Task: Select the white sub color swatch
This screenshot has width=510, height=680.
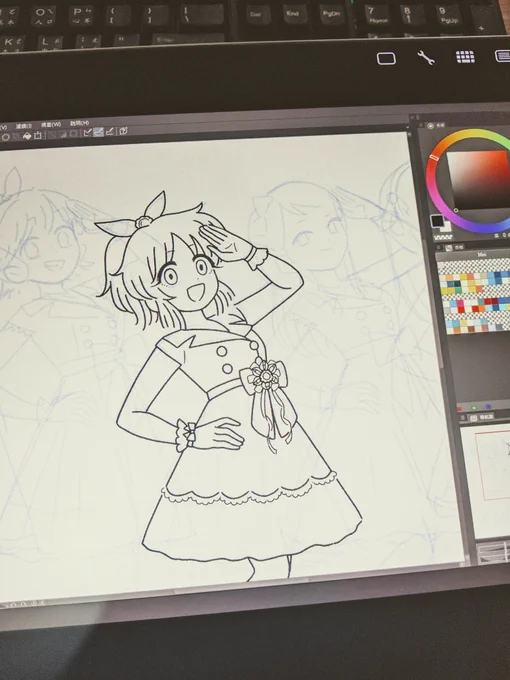Action: (x=446, y=227)
